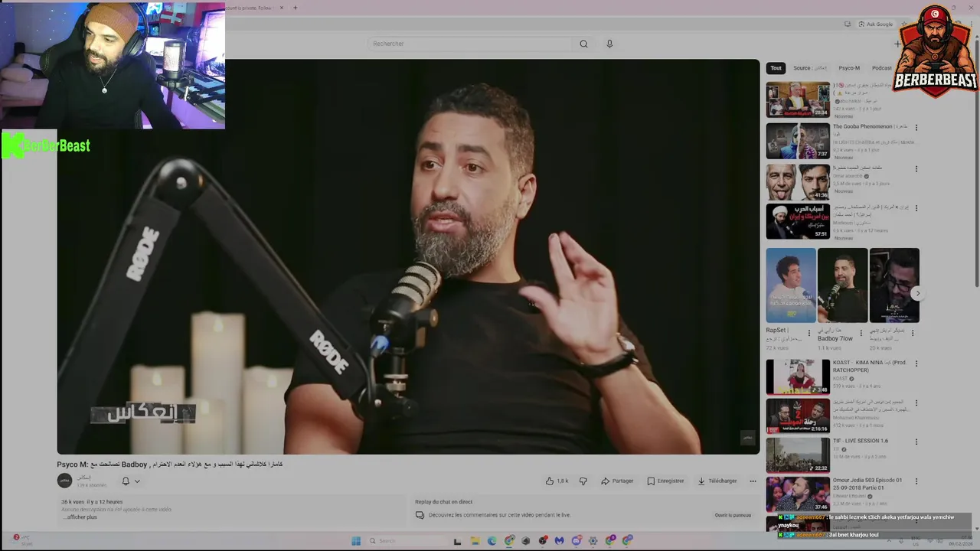Open options menu for KOAST KIMA NINA

tap(916, 364)
